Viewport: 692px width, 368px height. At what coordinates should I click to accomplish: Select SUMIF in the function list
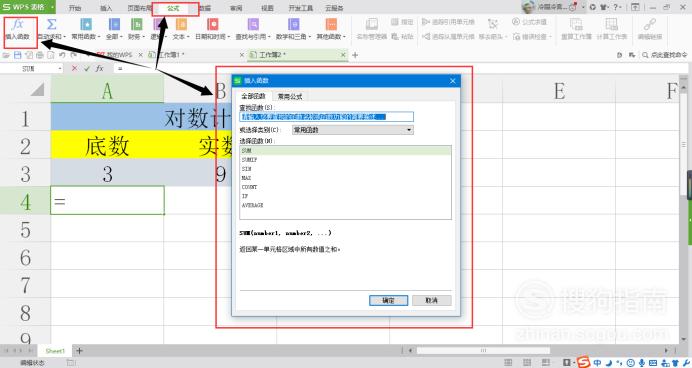(345, 160)
